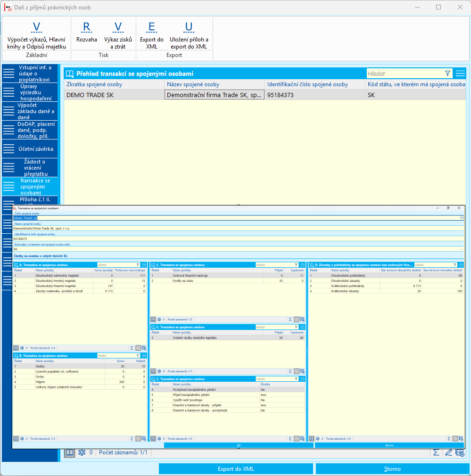The width and height of the screenshot is (471, 476).
Task: Toggle book icon in panel B footer
Action: pyautogui.click(x=16, y=439)
